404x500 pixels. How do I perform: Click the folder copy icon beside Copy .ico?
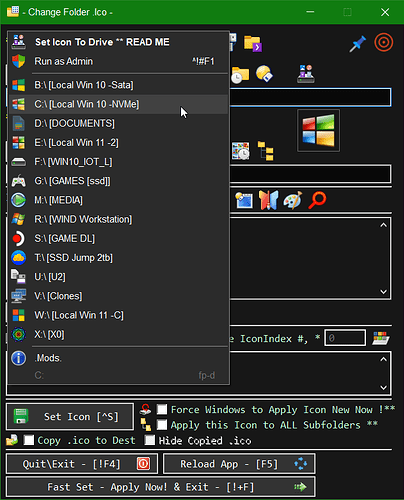click(x=12, y=440)
